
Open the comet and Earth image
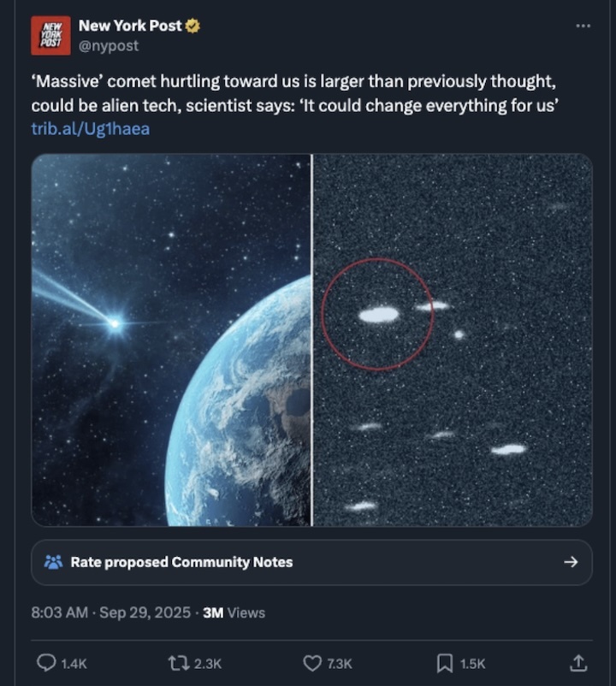click(171, 340)
